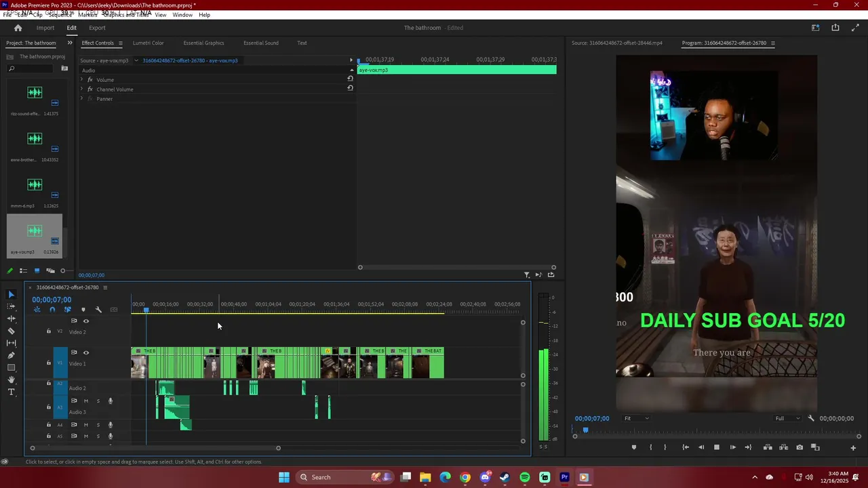The image size is (868, 488).
Task: Open the Text panel tab
Action: (x=302, y=43)
